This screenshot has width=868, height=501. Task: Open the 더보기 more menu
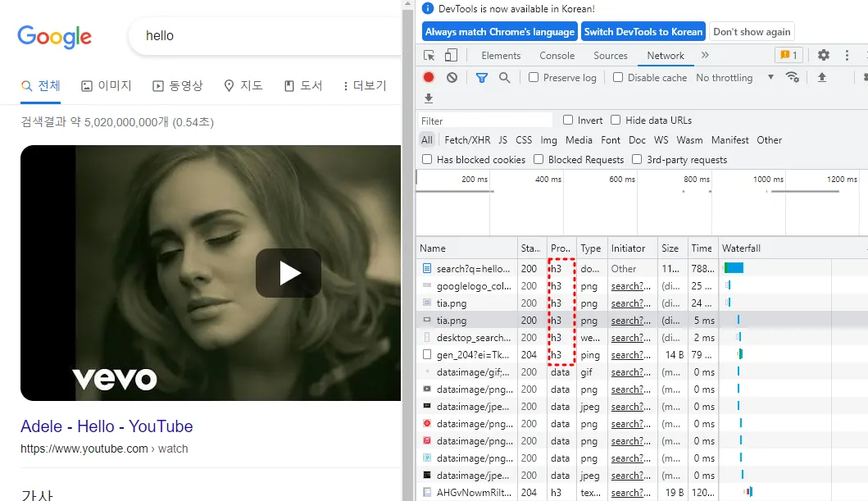364,86
